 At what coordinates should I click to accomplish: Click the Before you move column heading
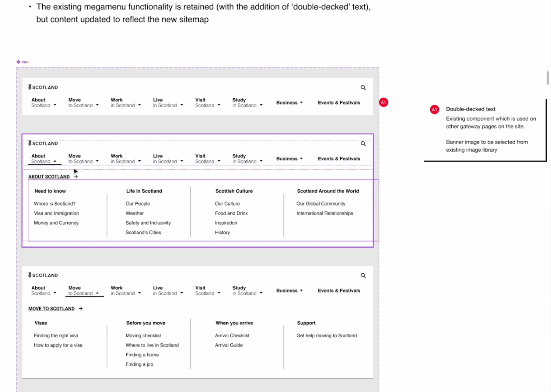146,323
